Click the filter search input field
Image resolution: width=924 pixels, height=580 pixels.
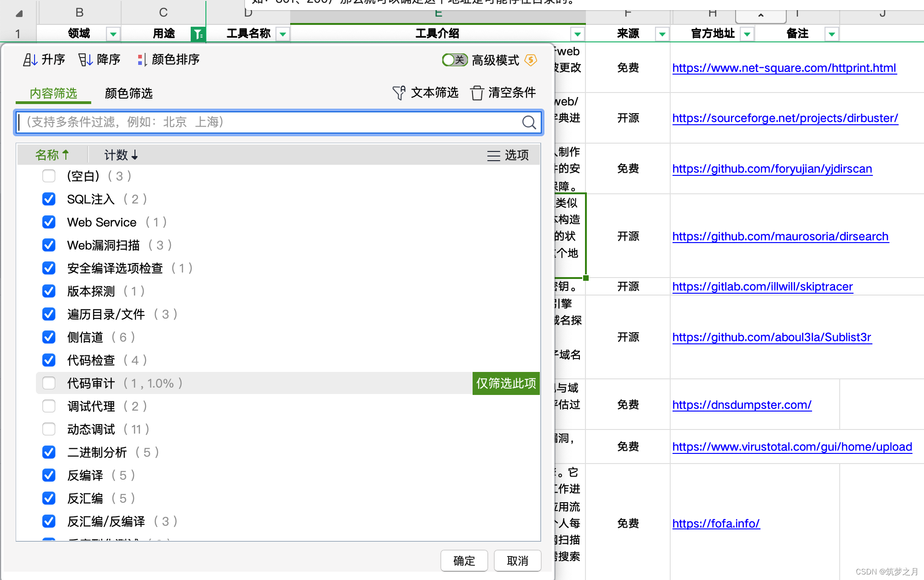click(267, 122)
